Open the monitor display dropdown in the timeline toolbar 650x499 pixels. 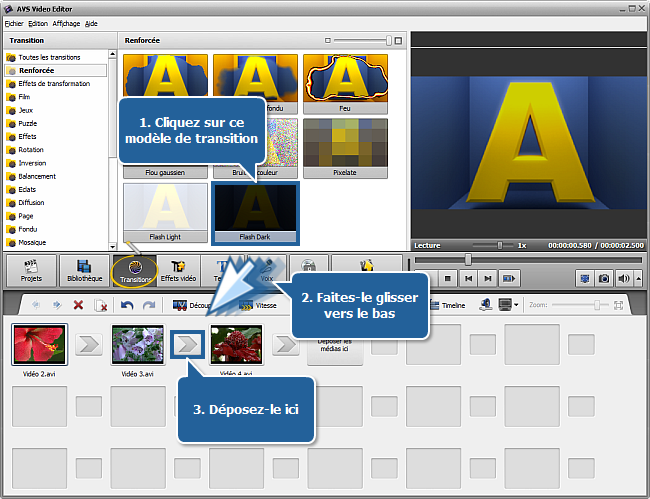pos(508,305)
